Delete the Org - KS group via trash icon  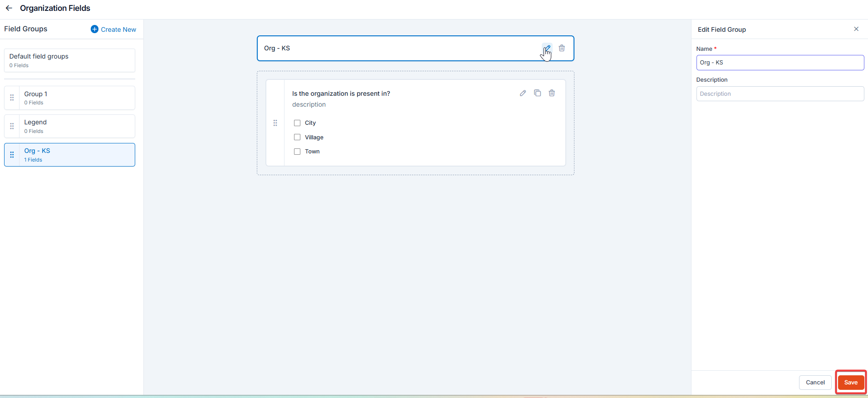pyautogui.click(x=562, y=48)
